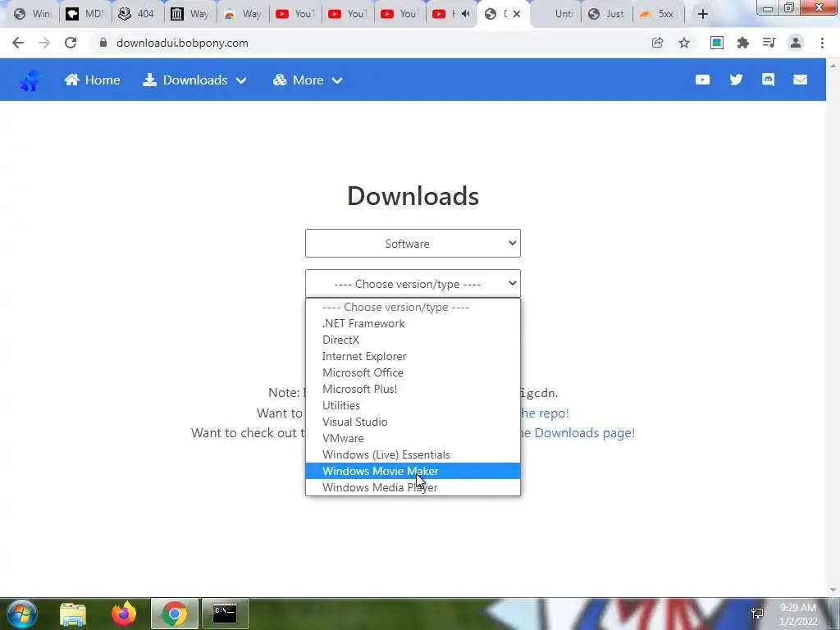840x630 pixels.
Task: Select .NET Framework from the list
Action: click(x=413, y=323)
